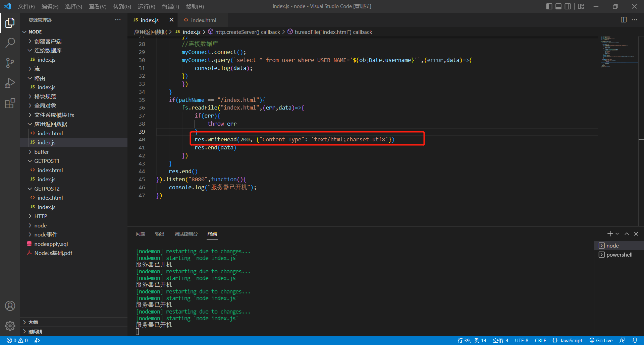Image resolution: width=644 pixels, height=345 pixels.
Task: Collapse the 连接数据库 folder
Action: click(74, 50)
